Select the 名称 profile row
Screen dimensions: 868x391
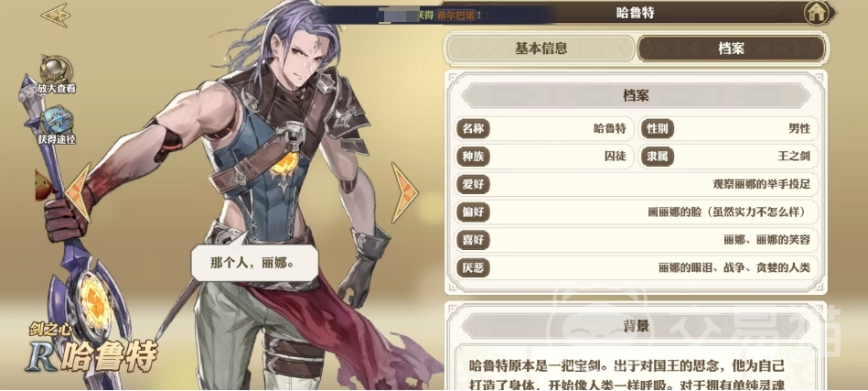pos(544,128)
